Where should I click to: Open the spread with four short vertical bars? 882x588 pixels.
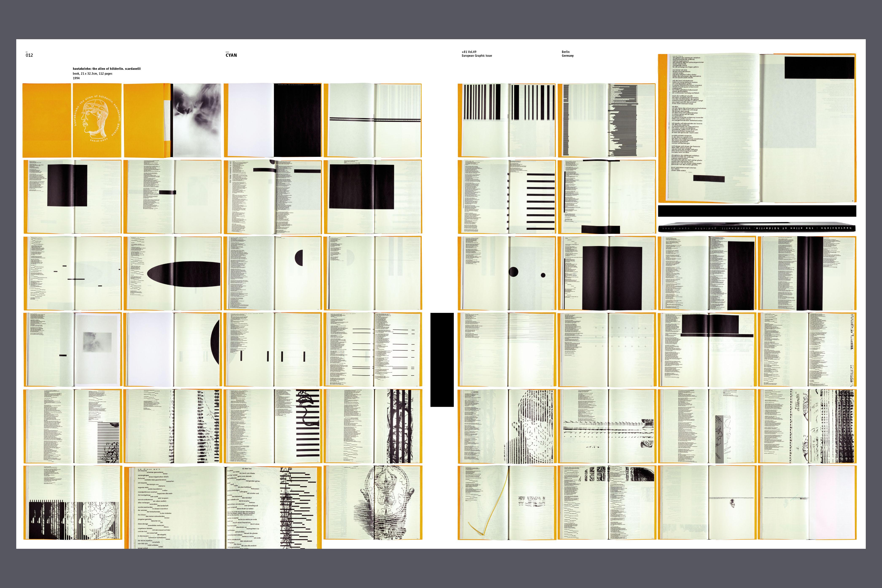pyautogui.click(x=273, y=350)
